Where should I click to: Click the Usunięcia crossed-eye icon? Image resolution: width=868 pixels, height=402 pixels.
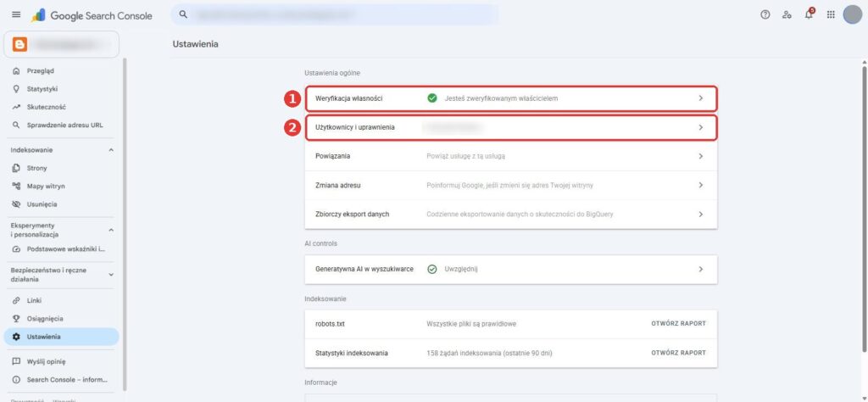16,204
